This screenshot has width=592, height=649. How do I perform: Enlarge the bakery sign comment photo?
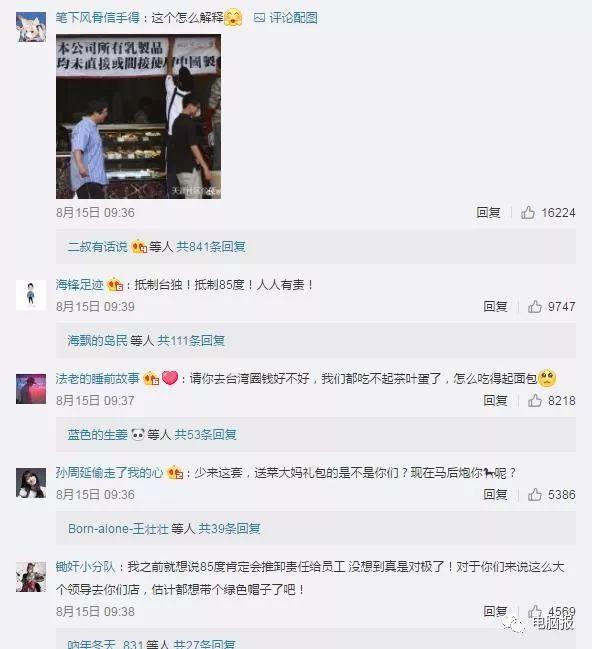[138, 116]
